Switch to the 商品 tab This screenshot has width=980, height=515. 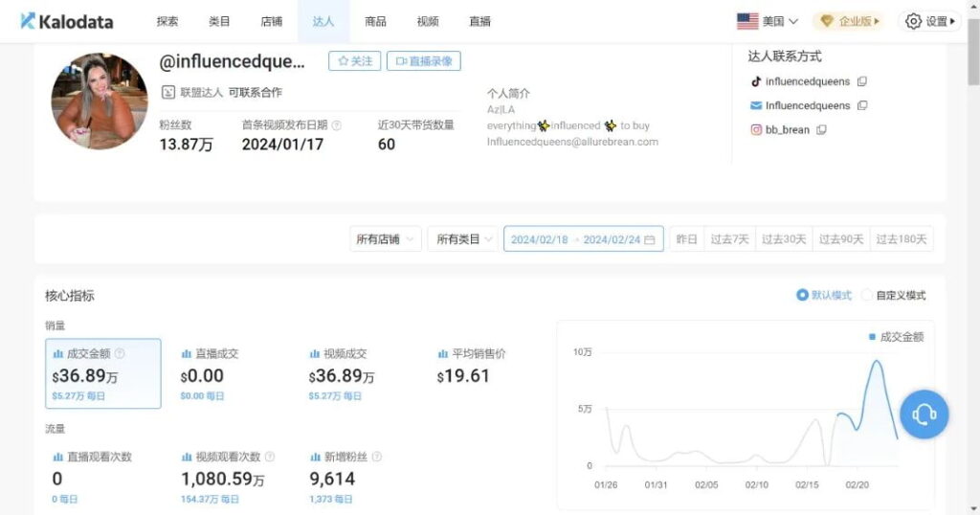pyautogui.click(x=375, y=21)
